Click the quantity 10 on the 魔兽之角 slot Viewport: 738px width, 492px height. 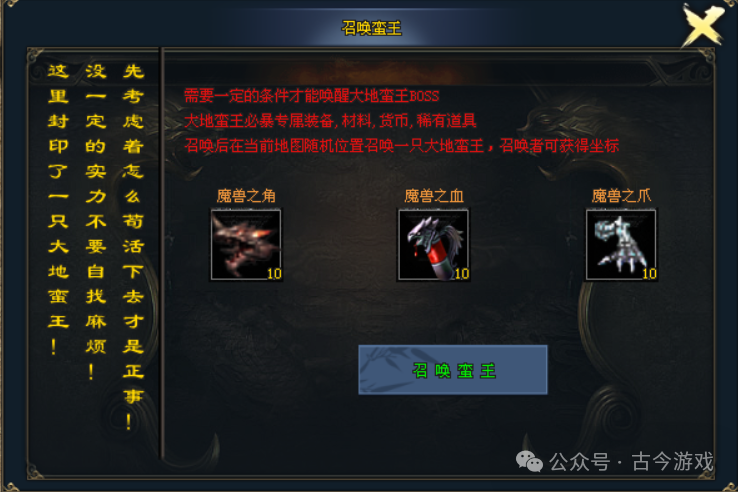pos(274,274)
